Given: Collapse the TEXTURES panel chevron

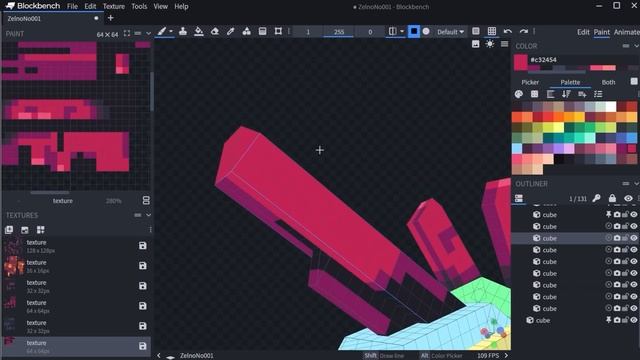Looking at the screenshot, I should point(149,215).
